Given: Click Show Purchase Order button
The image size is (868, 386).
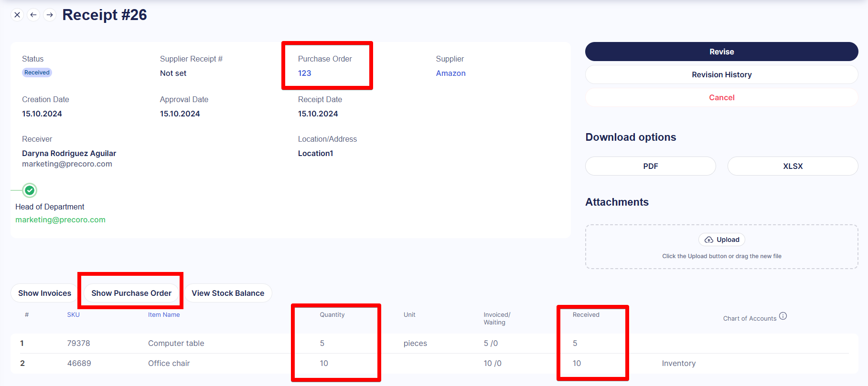Looking at the screenshot, I should pyautogui.click(x=131, y=293).
